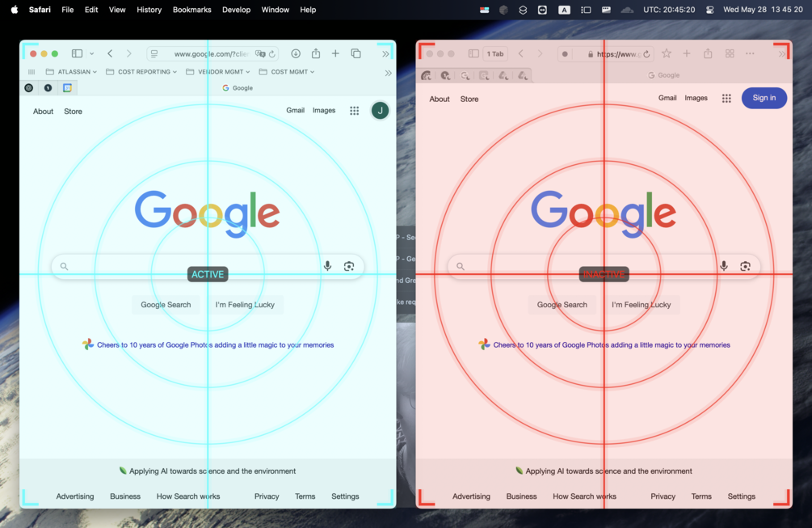Open Control Center in the menu bar

709,10
